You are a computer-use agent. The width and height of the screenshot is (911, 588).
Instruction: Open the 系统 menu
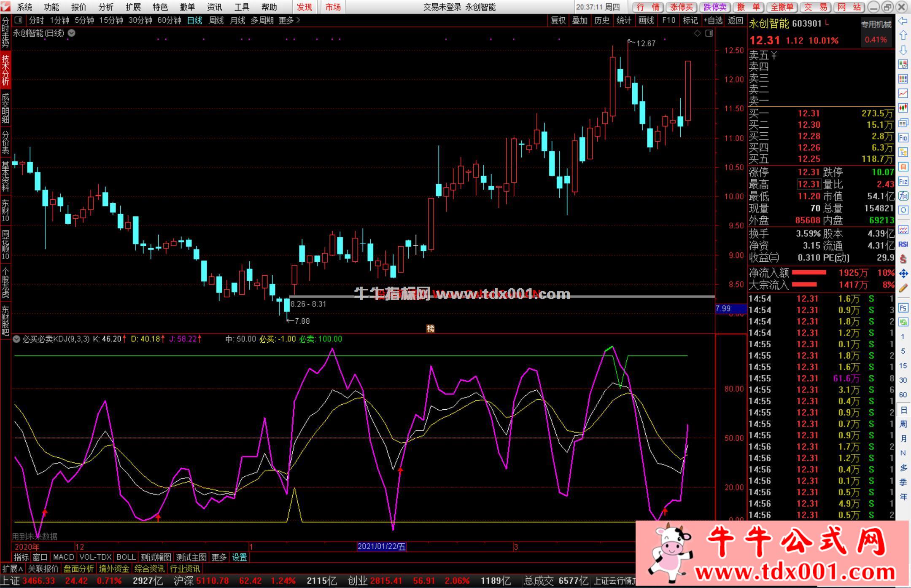click(24, 7)
